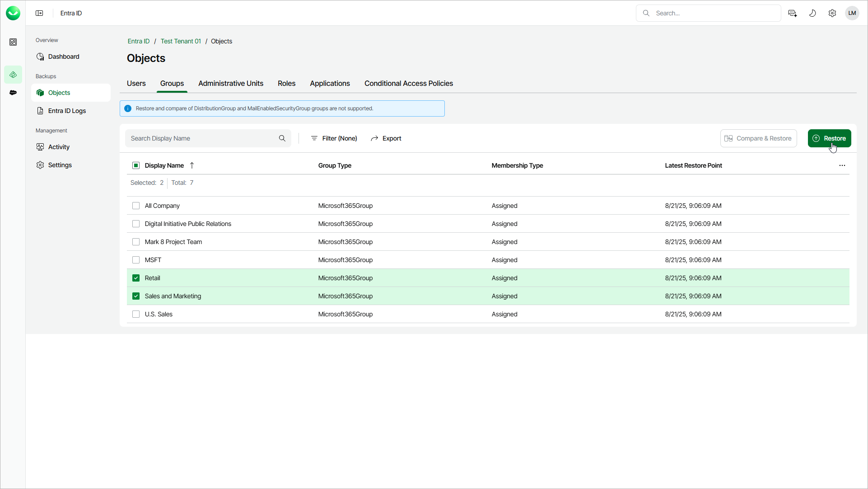Open the dark mode moon icon

(812, 13)
